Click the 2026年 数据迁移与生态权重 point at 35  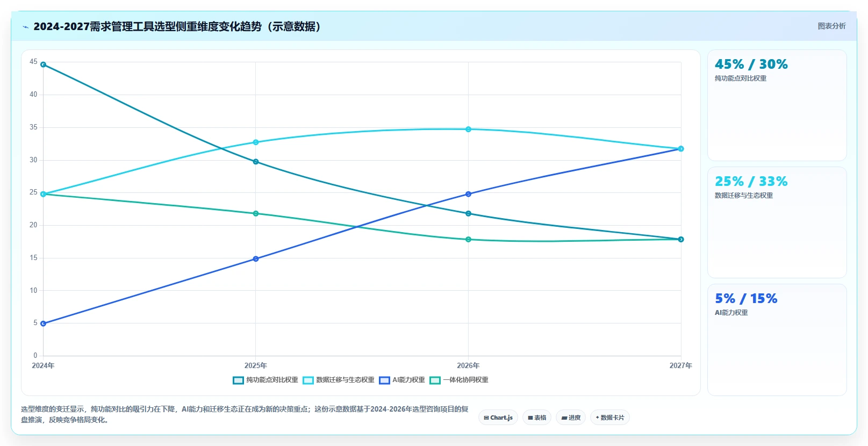468,130
